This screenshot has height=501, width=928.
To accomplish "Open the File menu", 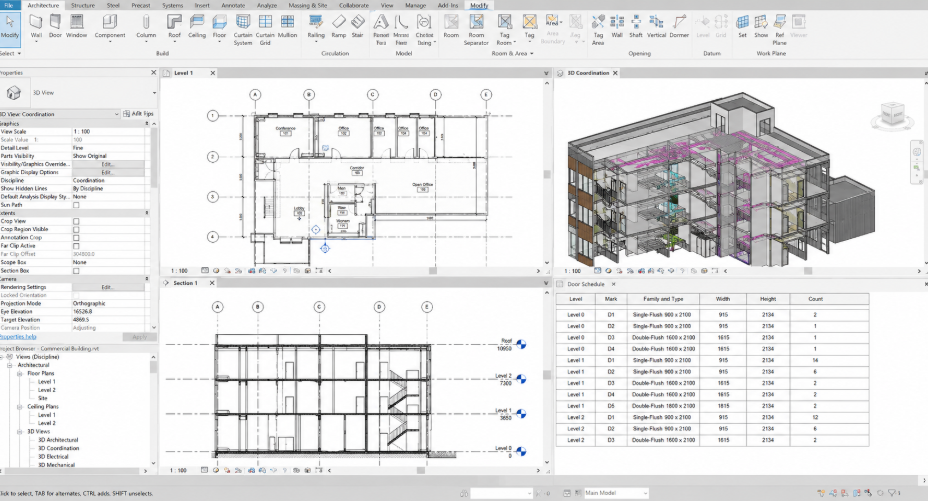I will [x=8, y=5].
